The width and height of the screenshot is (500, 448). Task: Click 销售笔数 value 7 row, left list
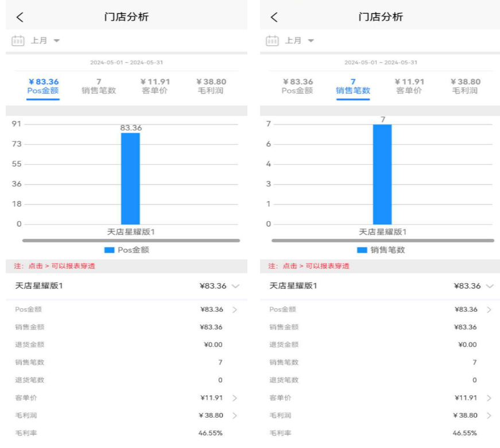[127, 362]
